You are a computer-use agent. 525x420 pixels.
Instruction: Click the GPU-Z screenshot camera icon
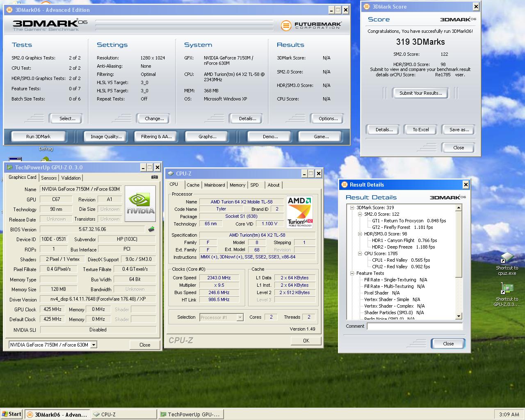(x=155, y=177)
